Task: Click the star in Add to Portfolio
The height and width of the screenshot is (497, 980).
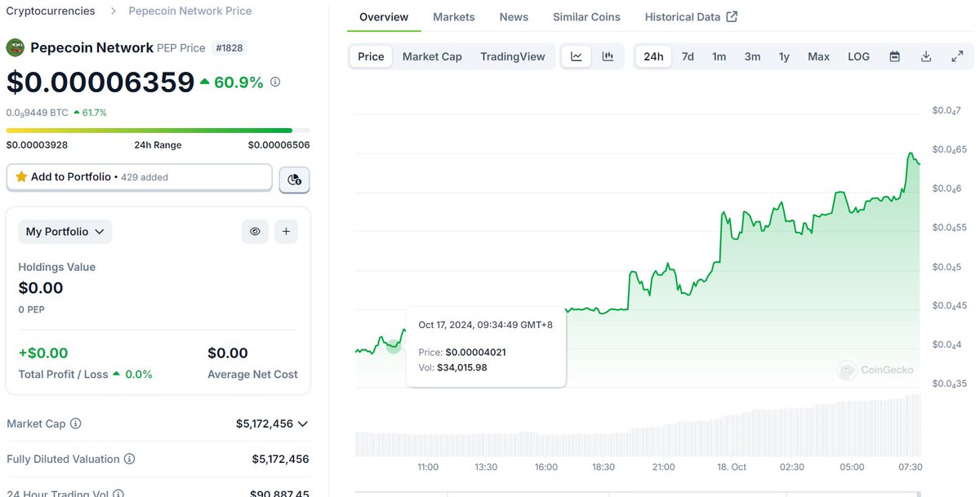Action: point(21,176)
